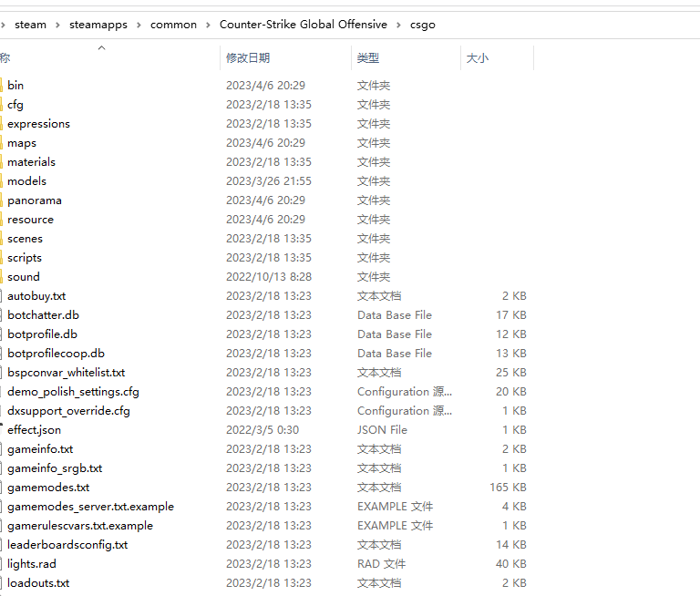Click effect.json date 2022/3/5 0:30
The image size is (700, 596).
click(262, 430)
